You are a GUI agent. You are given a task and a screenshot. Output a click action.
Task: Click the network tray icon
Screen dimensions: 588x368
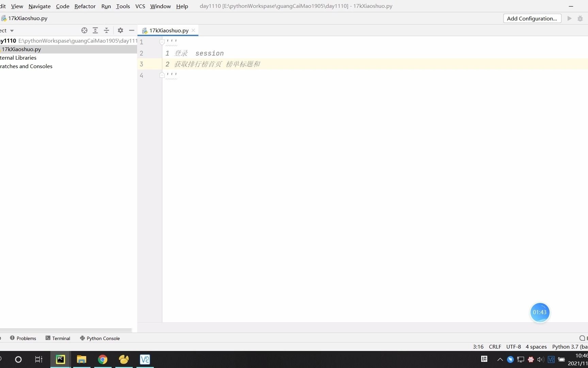(x=520, y=359)
